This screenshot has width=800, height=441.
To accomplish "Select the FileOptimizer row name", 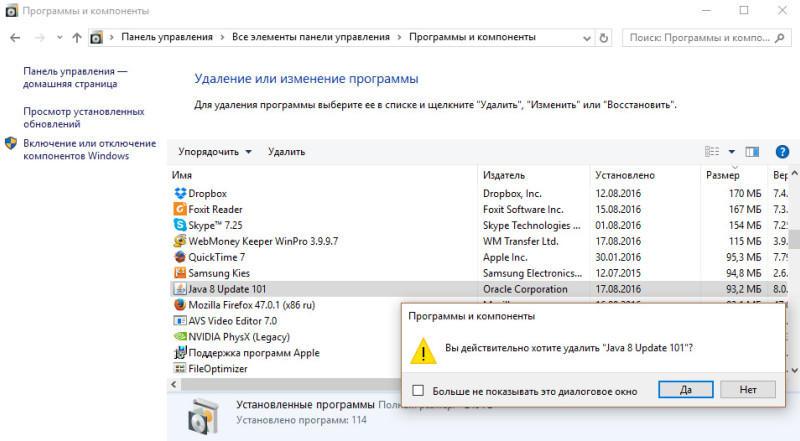I will 218,369.
